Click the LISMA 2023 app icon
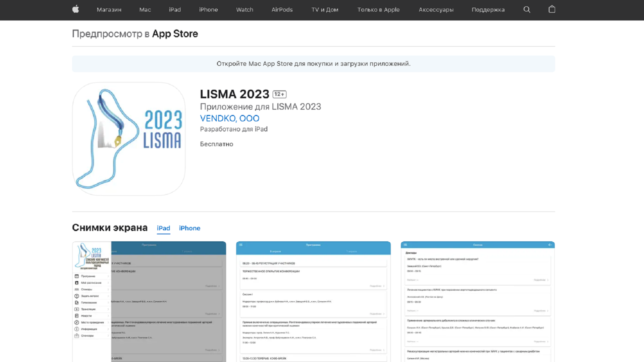The width and height of the screenshot is (644, 362). click(x=129, y=139)
